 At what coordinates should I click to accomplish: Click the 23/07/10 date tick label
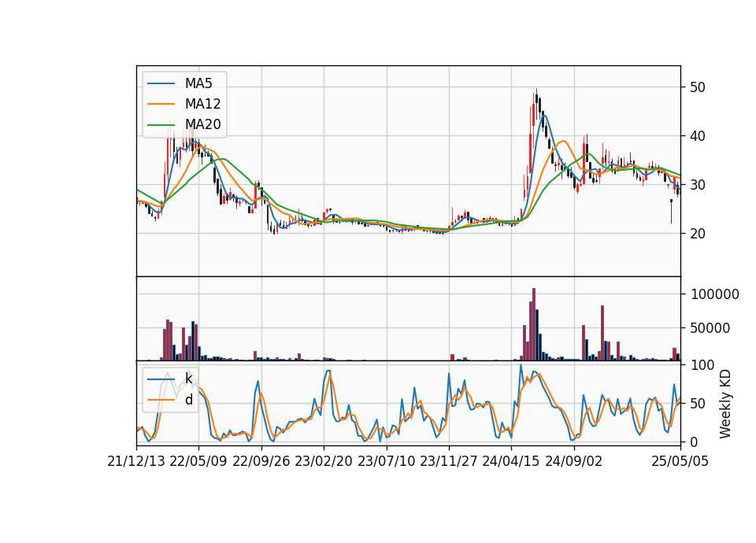(x=386, y=462)
